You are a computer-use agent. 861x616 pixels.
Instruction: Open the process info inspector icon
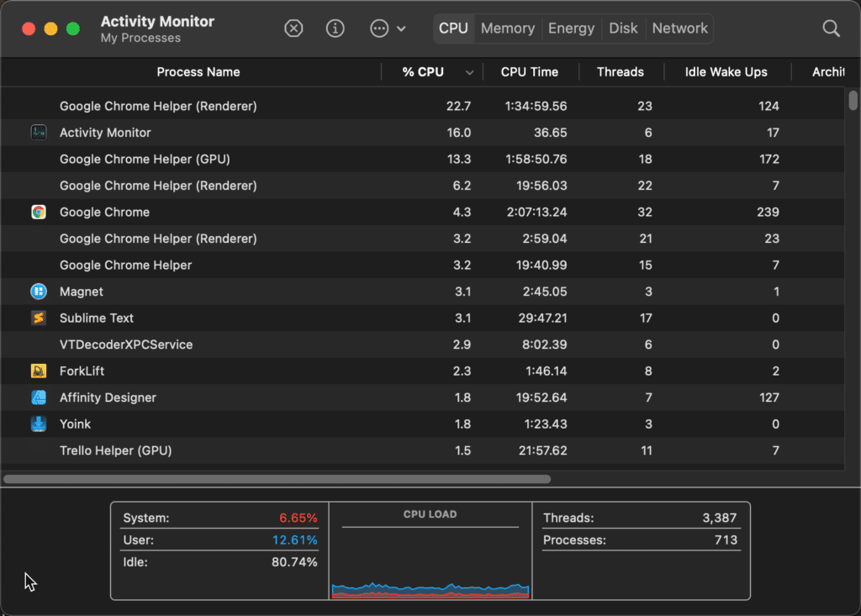(x=335, y=29)
